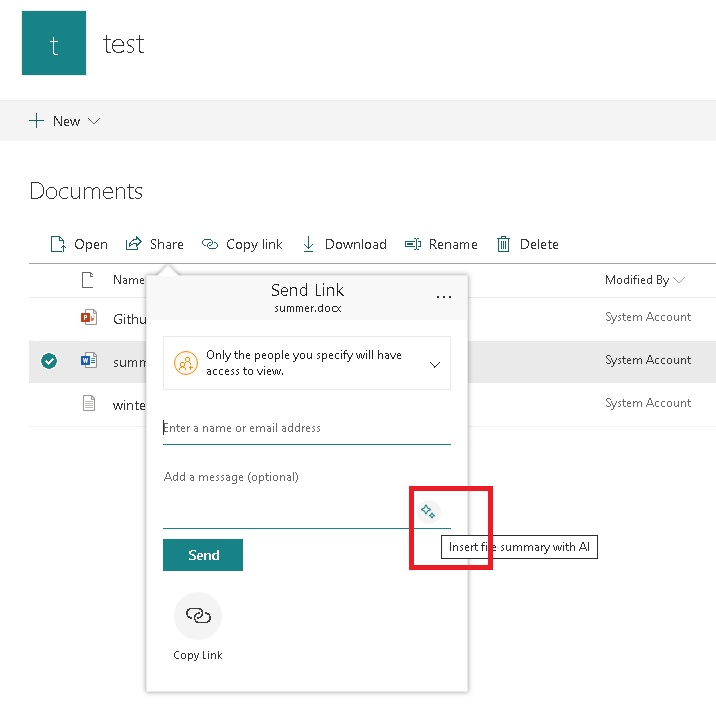This screenshot has height=705, width=716.
Task: Expand the New dropdown chevron
Action: [x=94, y=121]
